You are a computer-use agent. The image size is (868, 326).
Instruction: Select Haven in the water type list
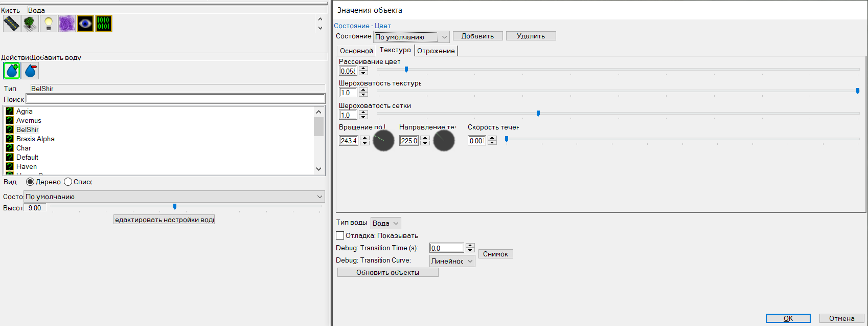[27, 166]
